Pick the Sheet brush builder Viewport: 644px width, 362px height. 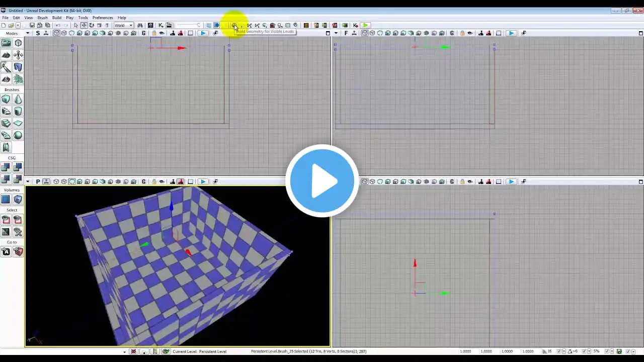[x=18, y=123]
